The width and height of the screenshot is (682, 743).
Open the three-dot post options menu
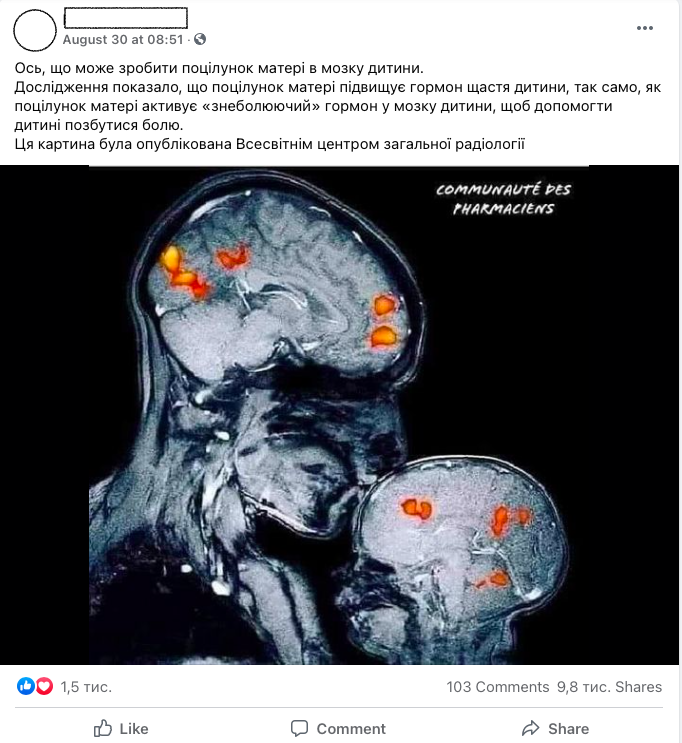pyautogui.click(x=645, y=28)
